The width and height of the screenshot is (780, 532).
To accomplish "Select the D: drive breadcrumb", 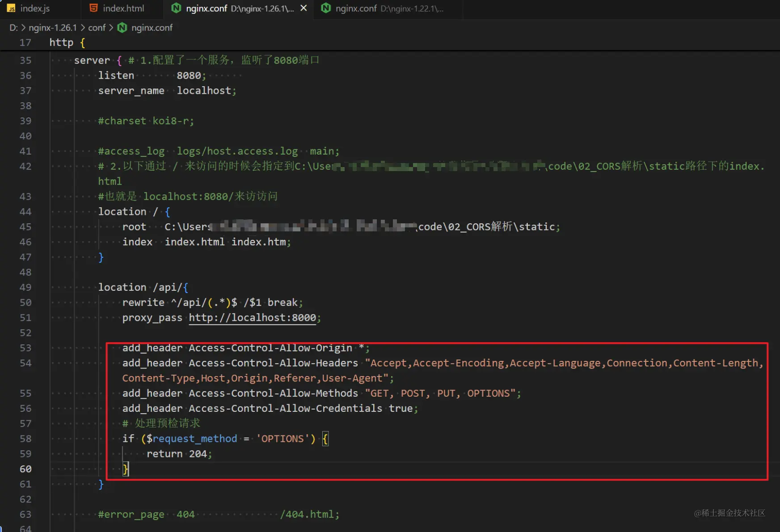I will [x=13, y=28].
